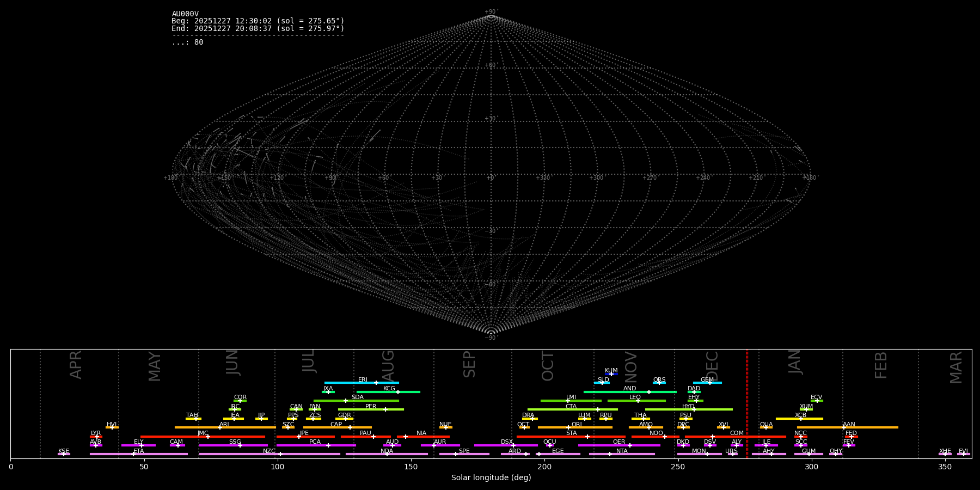Click the STA shower bar

571,437
